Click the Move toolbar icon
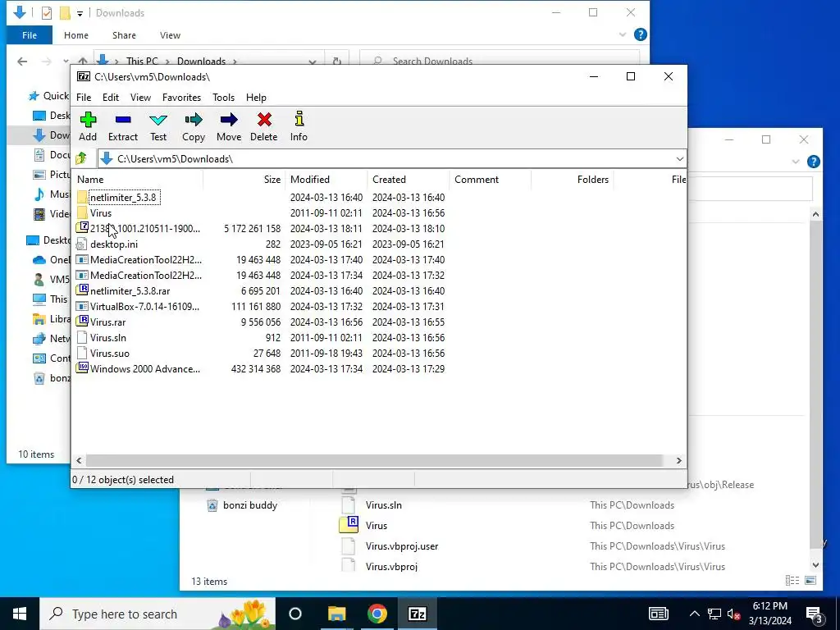This screenshot has width=840, height=630. click(x=229, y=120)
